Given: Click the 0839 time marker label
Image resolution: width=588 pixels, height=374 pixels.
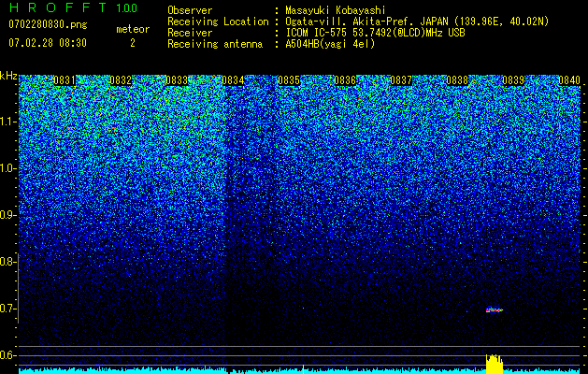Looking at the screenshot, I should pos(513,80).
